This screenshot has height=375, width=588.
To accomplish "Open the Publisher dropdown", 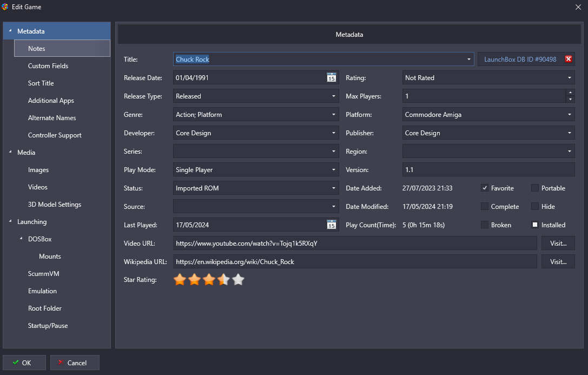I will click(x=488, y=133).
